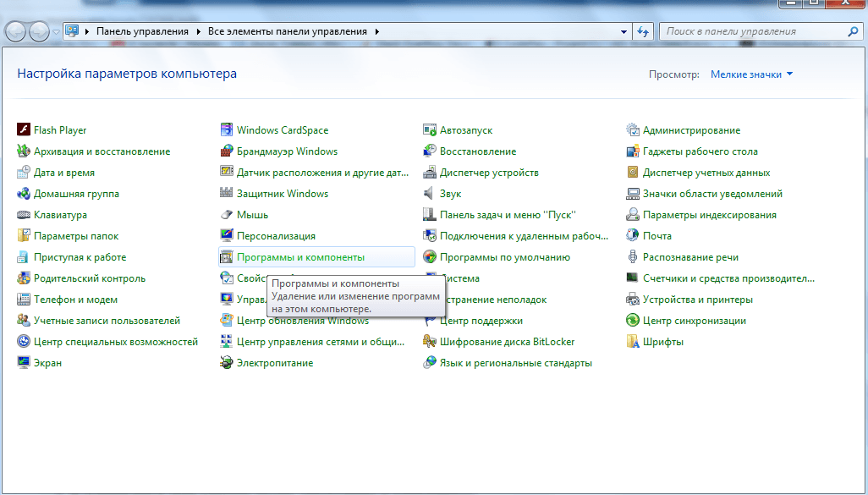Open Датчик расположения и другие датчики link

tap(322, 173)
